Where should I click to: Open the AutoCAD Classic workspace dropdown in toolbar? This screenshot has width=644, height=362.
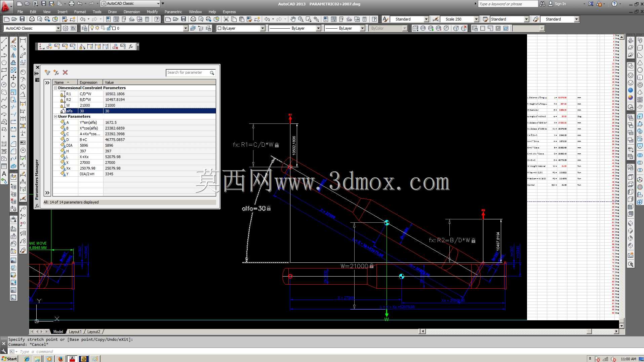point(58,28)
